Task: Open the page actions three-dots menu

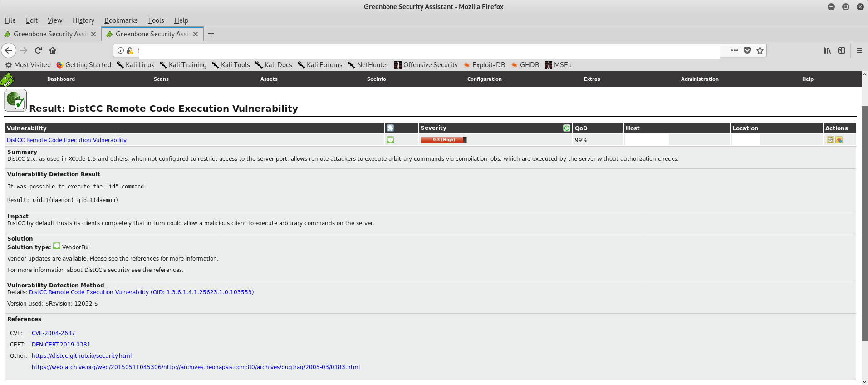Action: [735, 50]
